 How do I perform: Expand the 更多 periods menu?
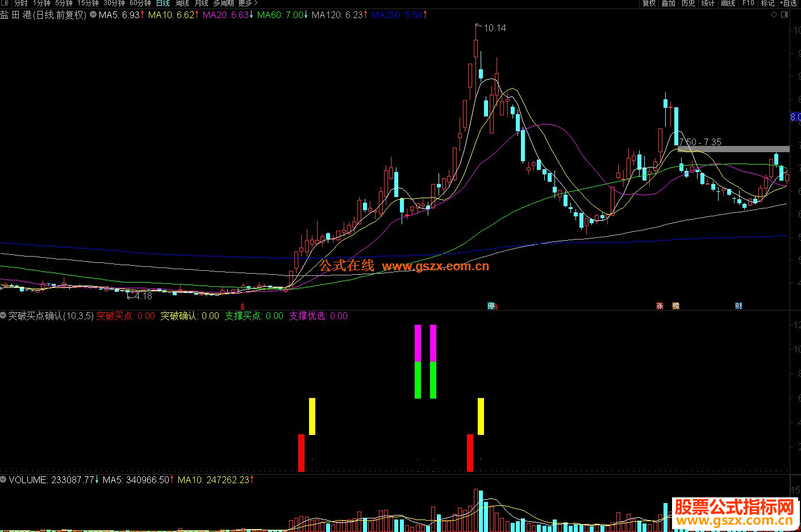(x=248, y=3)
